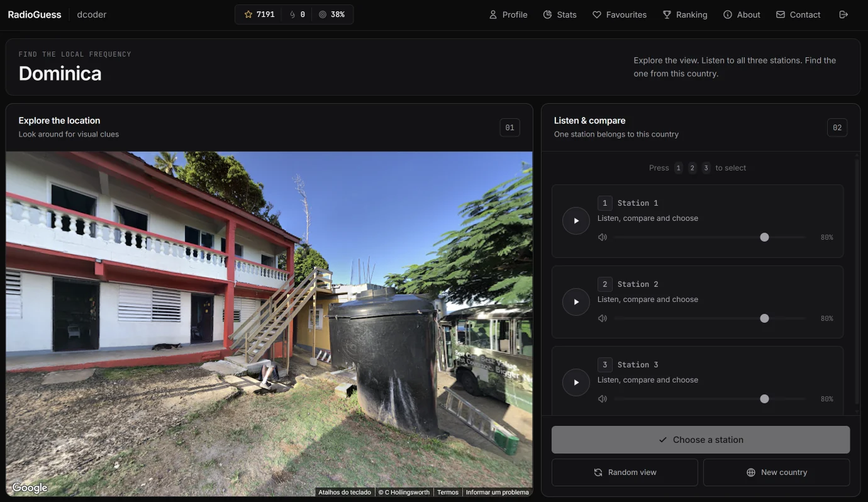Click the accuracy target 38% indicator
The width and height of the screenshot is (868, 502).
point(331,14)
